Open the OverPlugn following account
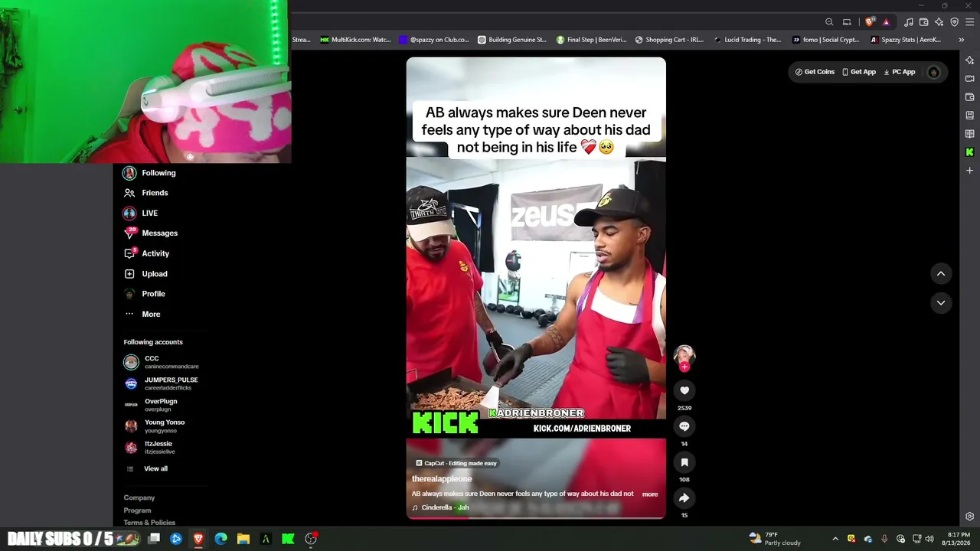The width and height of the screenshot is (980, 551). 151,405
